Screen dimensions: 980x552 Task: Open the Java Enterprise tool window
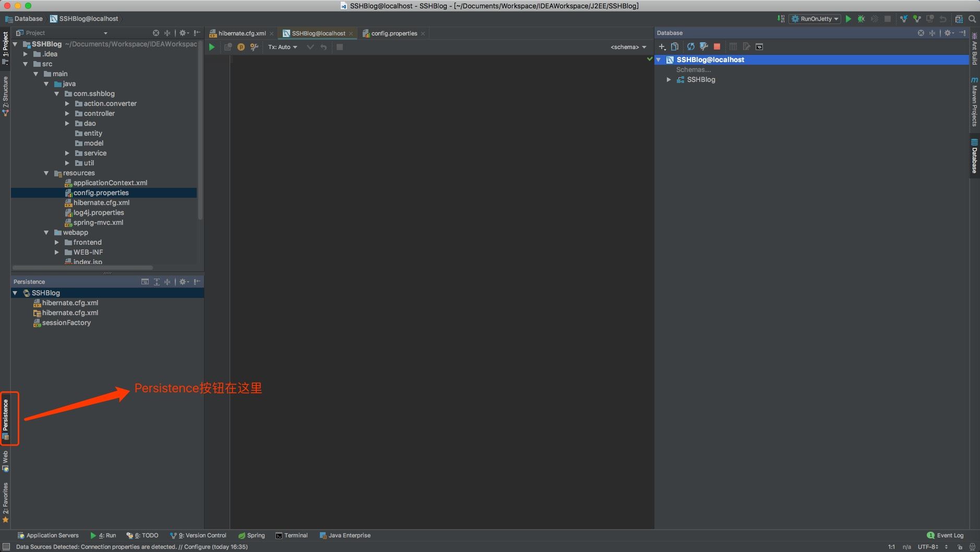[345, 535]
